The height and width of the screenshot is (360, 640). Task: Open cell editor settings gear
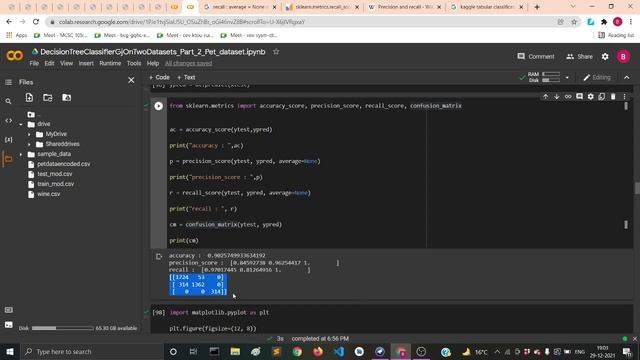coord(591,97)
